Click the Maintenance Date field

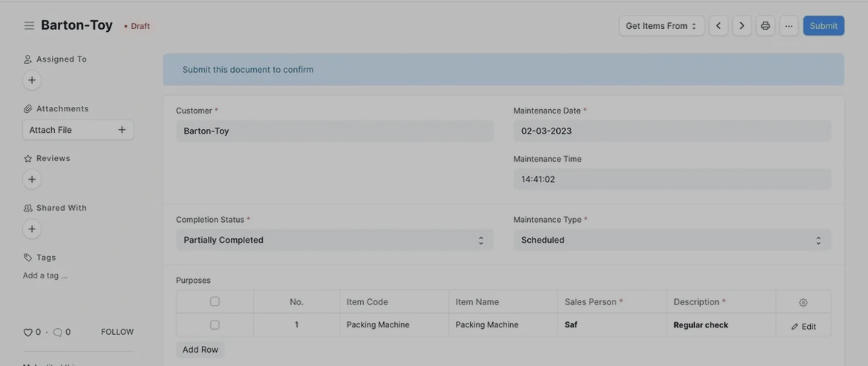point(672,131)
